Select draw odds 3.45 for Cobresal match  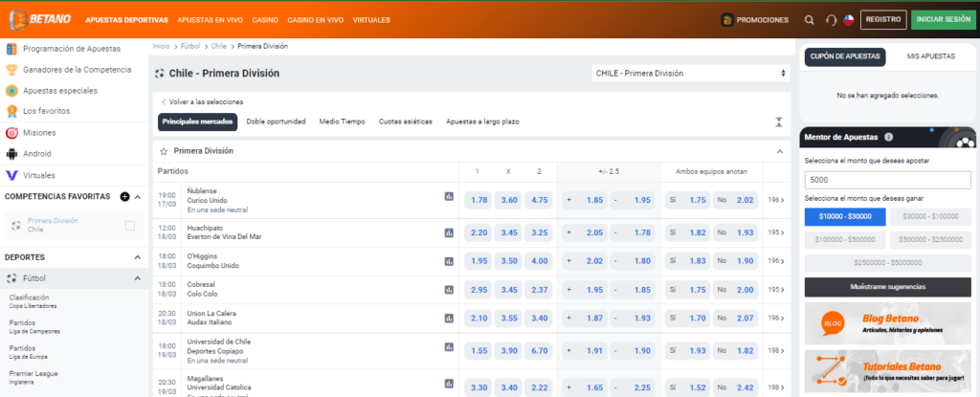coord(509,290)
